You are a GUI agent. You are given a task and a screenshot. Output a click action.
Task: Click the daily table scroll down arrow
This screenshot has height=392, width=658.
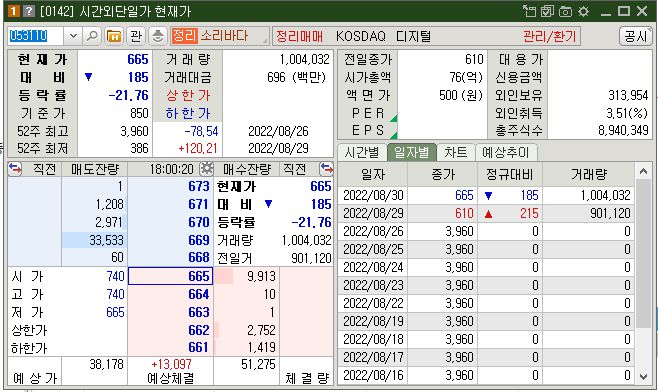coord(644,376)
